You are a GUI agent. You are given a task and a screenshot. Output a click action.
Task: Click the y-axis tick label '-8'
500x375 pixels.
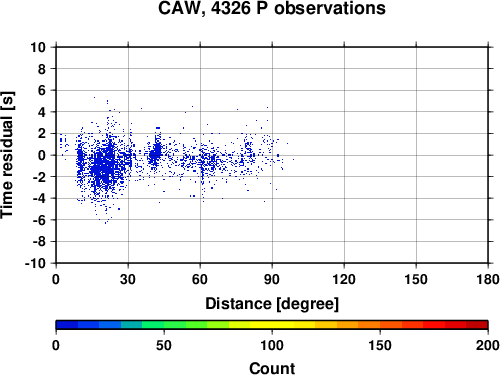[x=39, y=241]
